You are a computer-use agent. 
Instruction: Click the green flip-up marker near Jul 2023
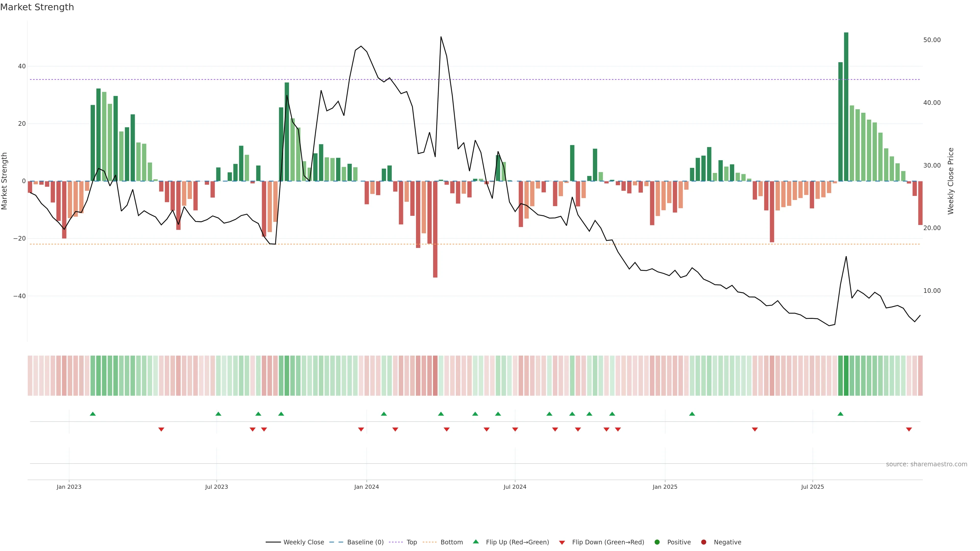click(x=218, y=414)
